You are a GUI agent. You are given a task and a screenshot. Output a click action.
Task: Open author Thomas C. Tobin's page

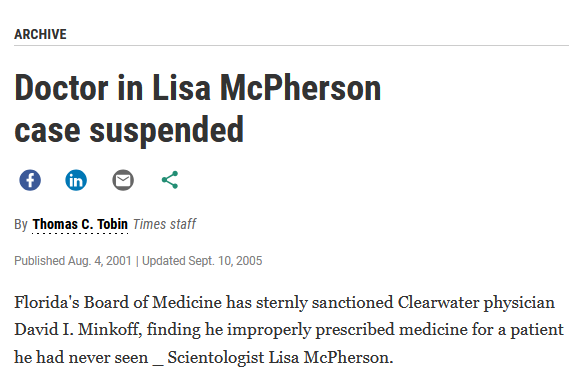(x=80, y=224)
